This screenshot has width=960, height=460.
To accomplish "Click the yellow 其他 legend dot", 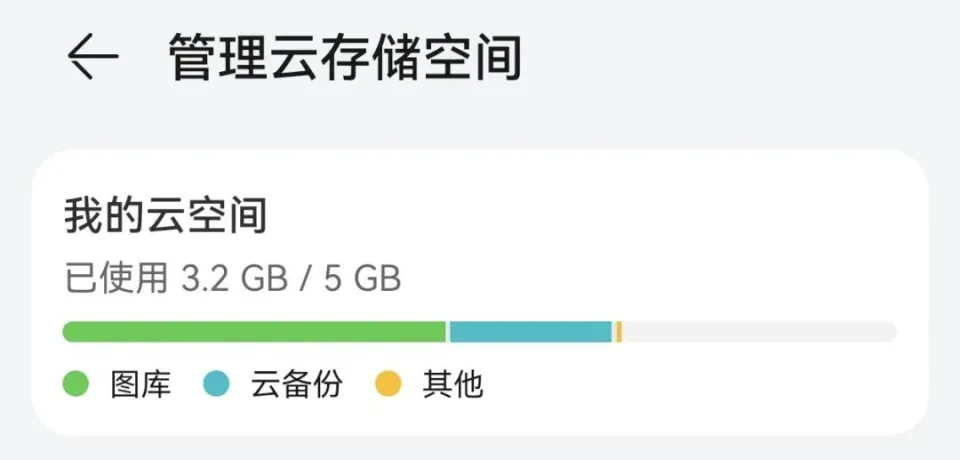I will 388,384.
